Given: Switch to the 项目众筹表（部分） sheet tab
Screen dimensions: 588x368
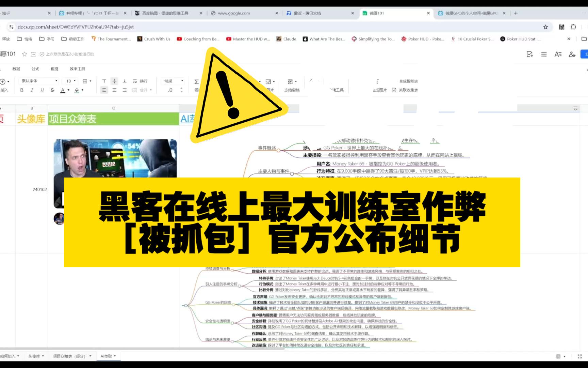Looking at the screenshot, I should [x=72, y=356].
